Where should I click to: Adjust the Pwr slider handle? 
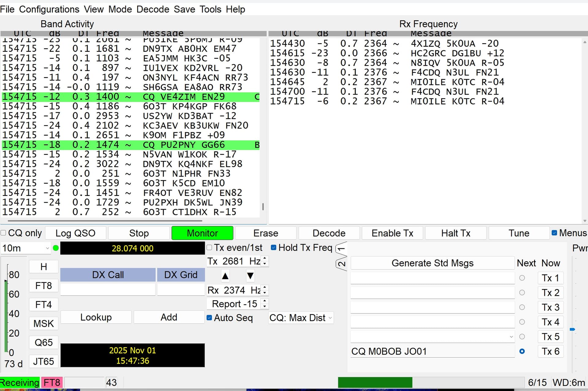click(572, 329)
